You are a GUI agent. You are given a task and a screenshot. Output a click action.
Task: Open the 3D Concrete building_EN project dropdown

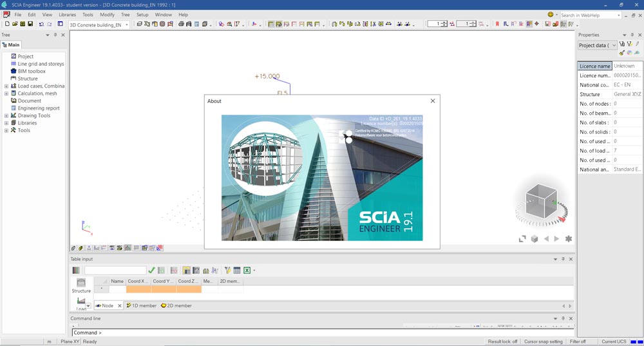pos(126,25)
